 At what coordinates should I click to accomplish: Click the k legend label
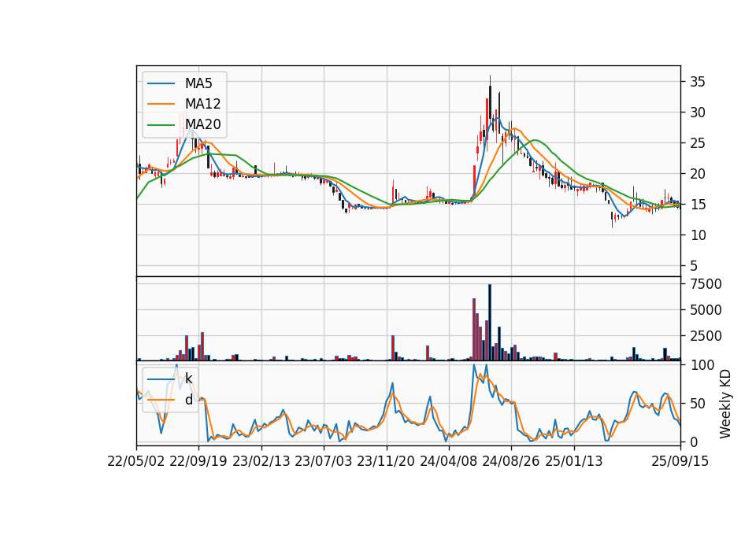(188, 379)
